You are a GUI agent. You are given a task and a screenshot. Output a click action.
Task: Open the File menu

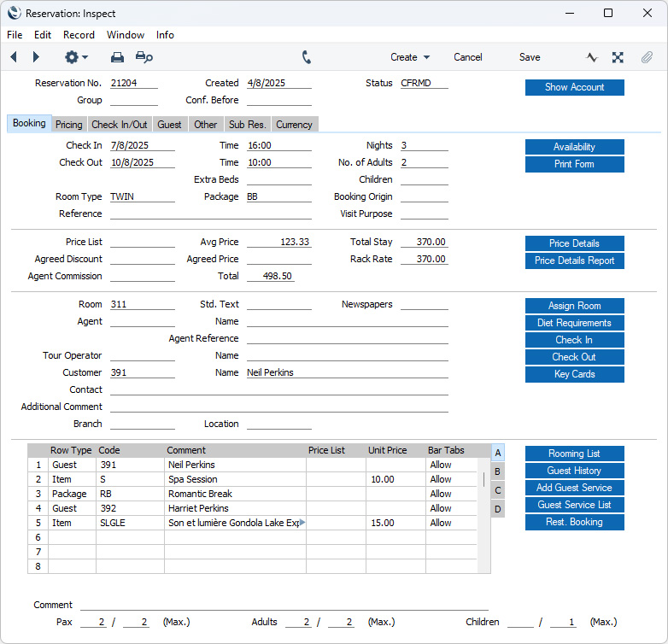click(x=15, y=35)
